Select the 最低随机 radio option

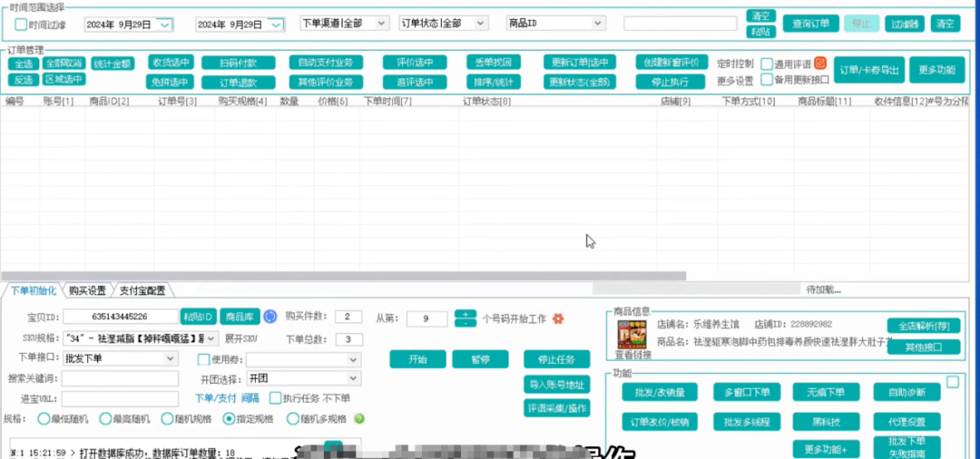(44, 418)
